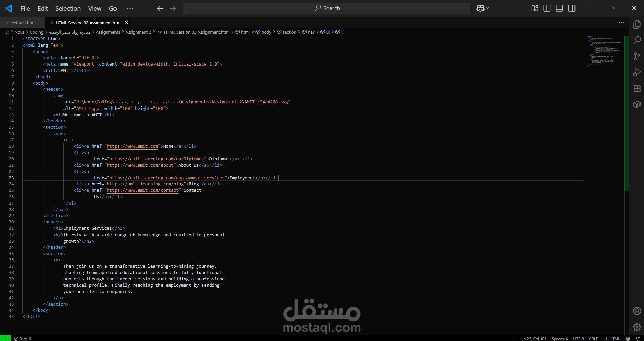Image resolution: width=644 pixels, height=341 pixels.
Task: Click Ln 23, Col 101 in status bar
Action: (x=534, y=338)
